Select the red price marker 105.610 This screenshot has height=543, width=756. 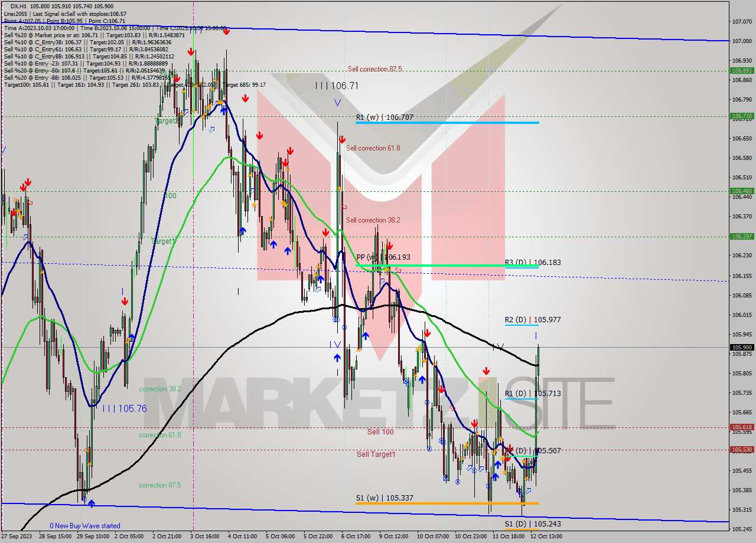[742, 427]
